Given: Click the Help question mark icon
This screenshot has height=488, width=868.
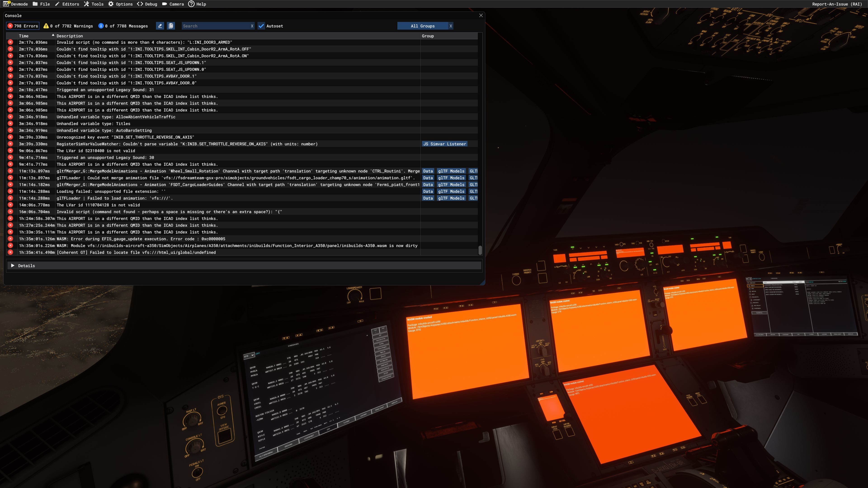Looking at the screenshot, I should pyautogui.click(x=191, y=4).
